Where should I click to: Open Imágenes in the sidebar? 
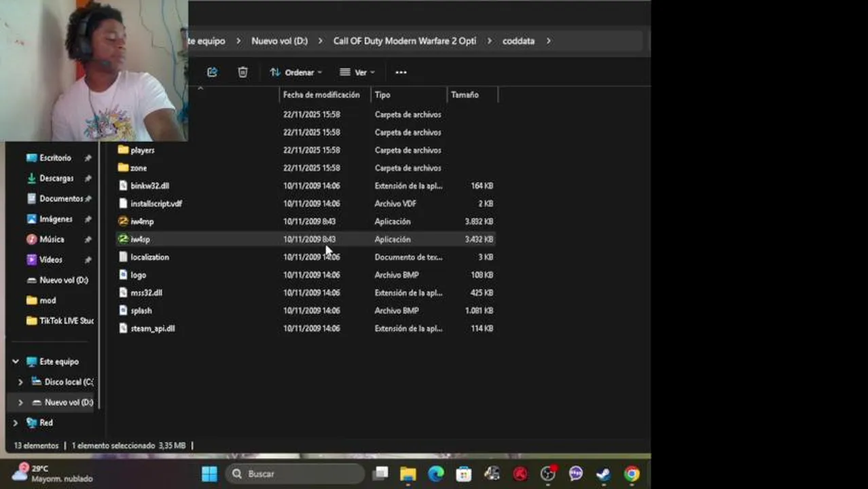click(x=55, y=219)
